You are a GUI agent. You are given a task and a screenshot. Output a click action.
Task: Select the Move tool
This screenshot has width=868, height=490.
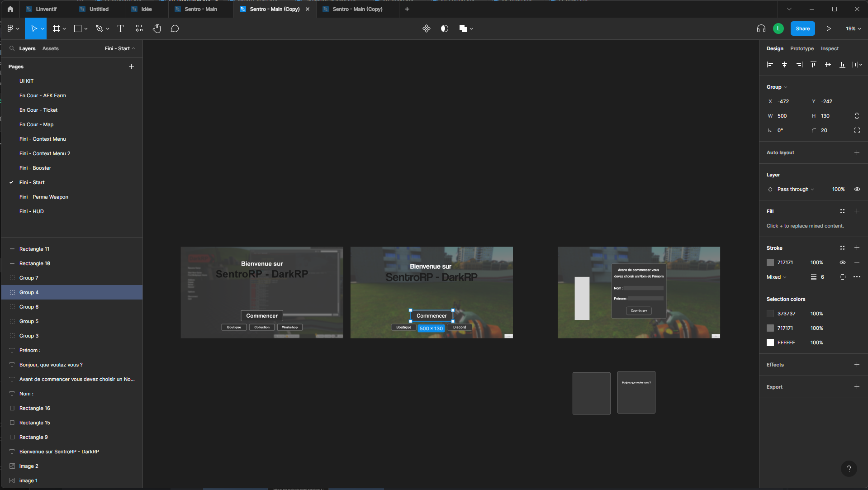(33, 29)
